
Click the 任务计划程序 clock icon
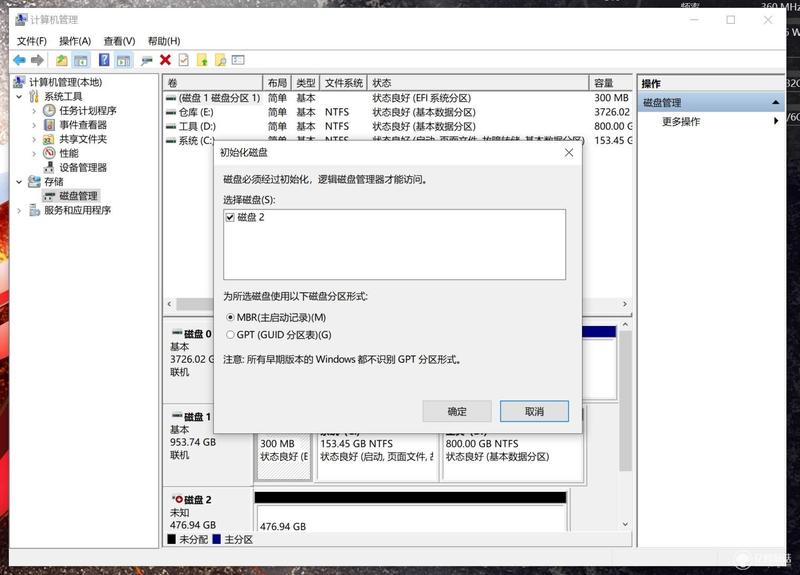click(49, 110)
